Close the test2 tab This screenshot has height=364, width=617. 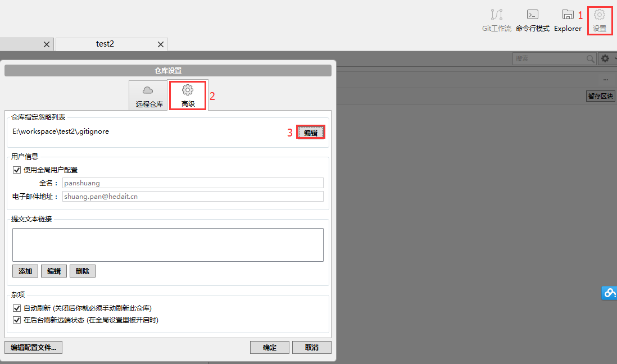(161, 44)
